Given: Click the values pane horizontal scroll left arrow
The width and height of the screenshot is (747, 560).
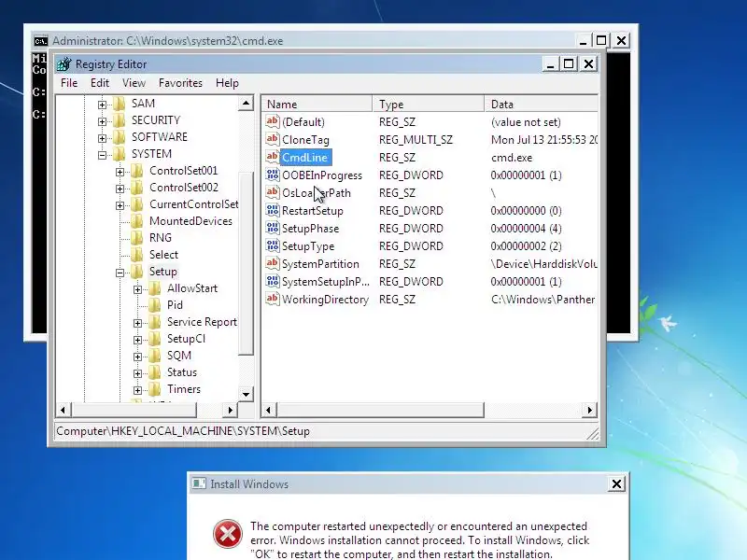Looking at the screenshot, I should tap(269, 410).
